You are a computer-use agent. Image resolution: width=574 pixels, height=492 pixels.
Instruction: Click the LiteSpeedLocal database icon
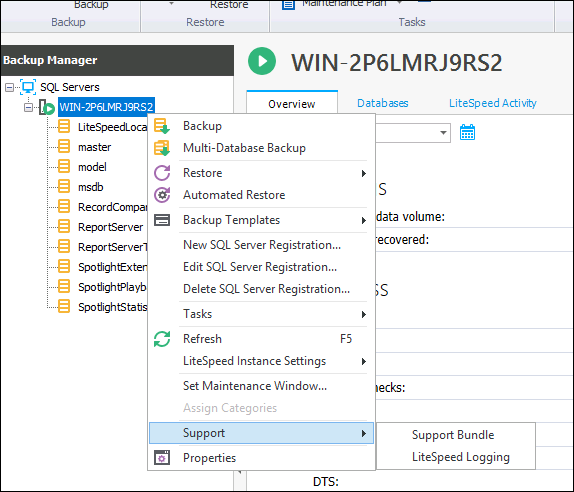[64, 127]
